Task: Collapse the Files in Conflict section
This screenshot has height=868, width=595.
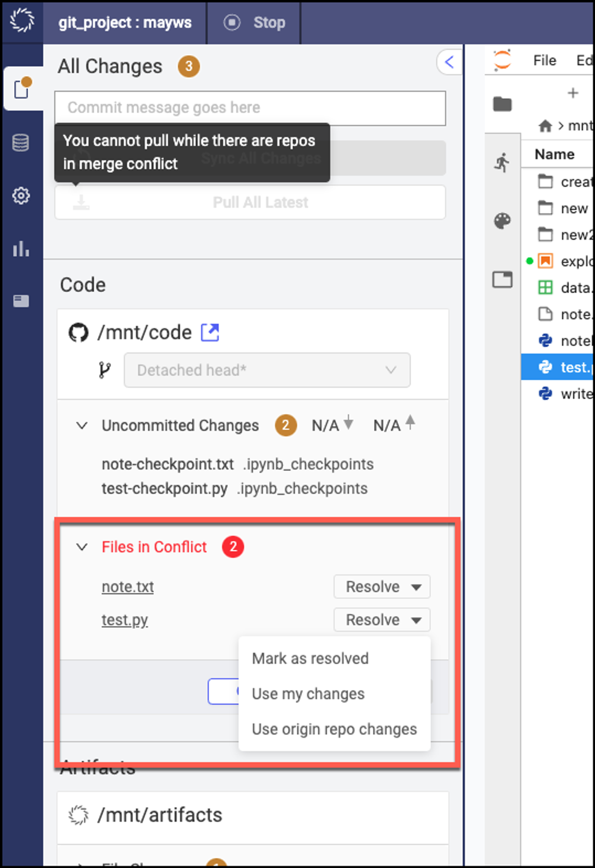Action: click(82, 547)
